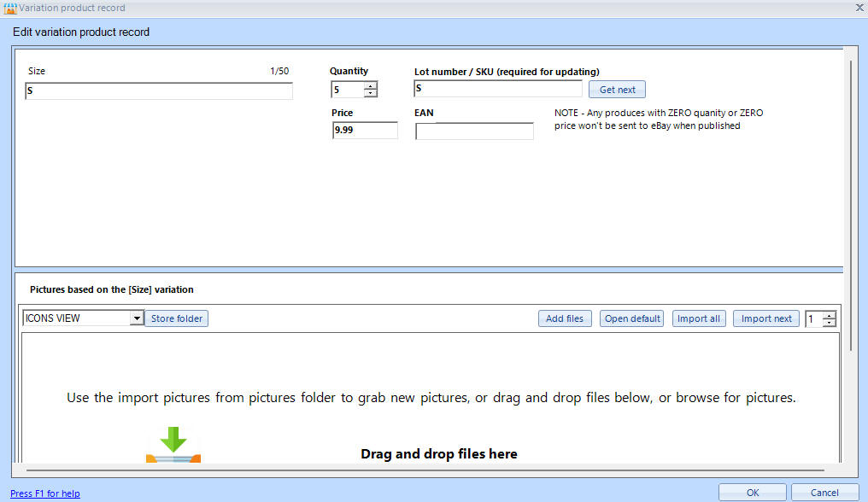868x502 pixels.
Task: Click the Lot number / SKU field
Action: 498,89
